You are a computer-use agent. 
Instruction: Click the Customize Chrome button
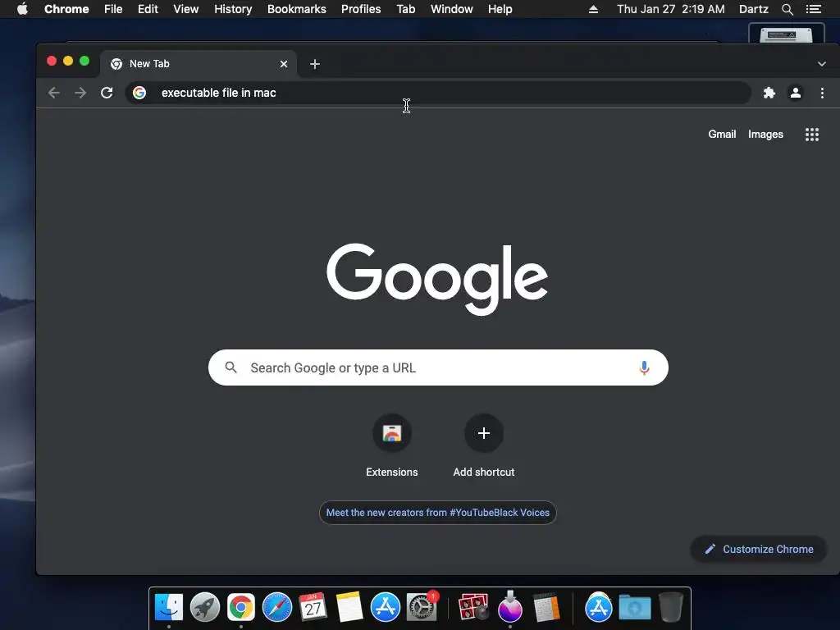pos(759,549)
